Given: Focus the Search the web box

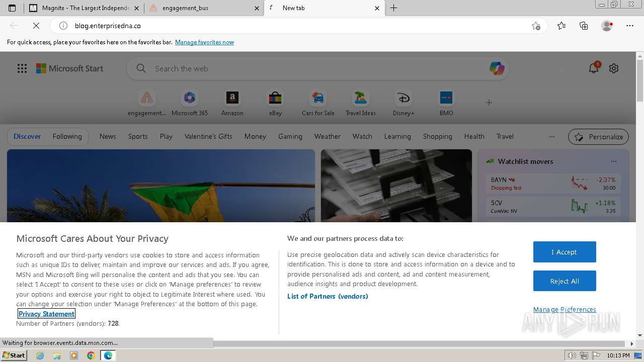Looking at the screenshot, I should pos(318,68).
